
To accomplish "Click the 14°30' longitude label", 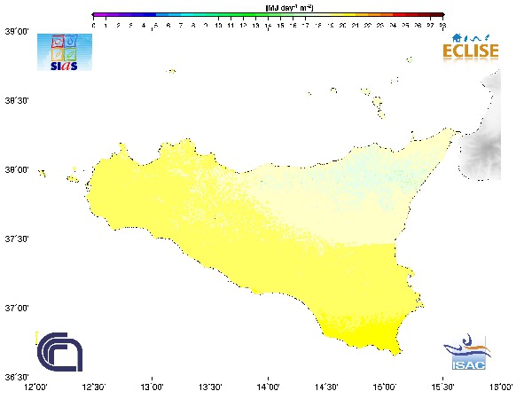I will click(326, 387).
